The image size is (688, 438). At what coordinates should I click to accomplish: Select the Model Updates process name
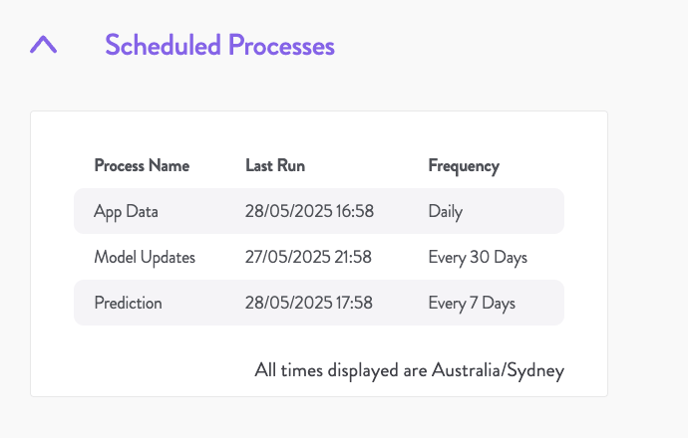tap(144, 258)
